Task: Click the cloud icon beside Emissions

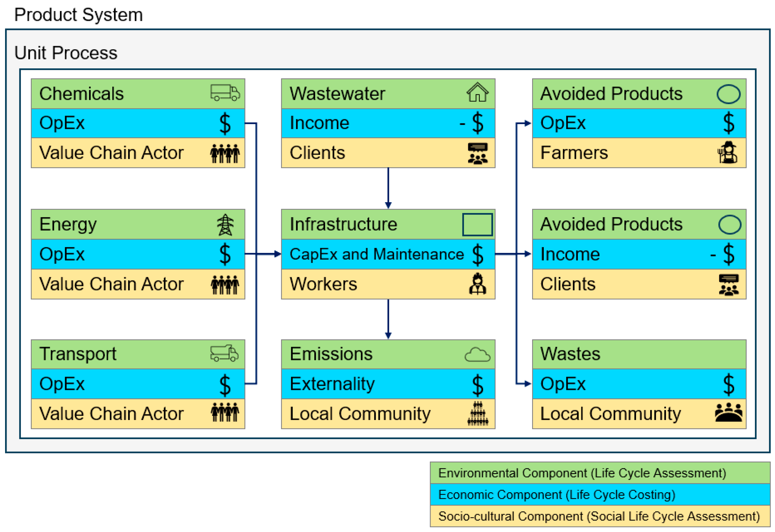Action: [477, 355]
